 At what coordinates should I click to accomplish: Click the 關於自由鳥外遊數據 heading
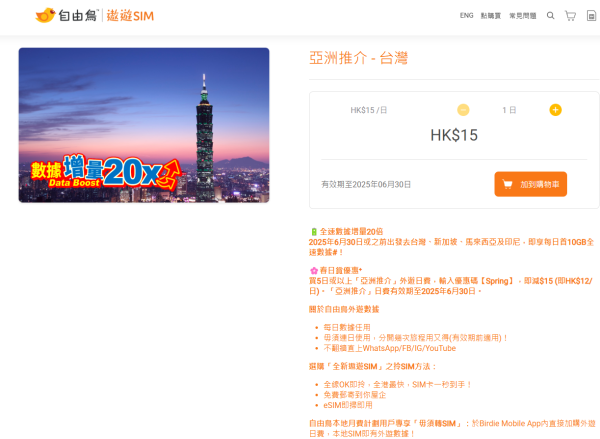click(344, 309)
